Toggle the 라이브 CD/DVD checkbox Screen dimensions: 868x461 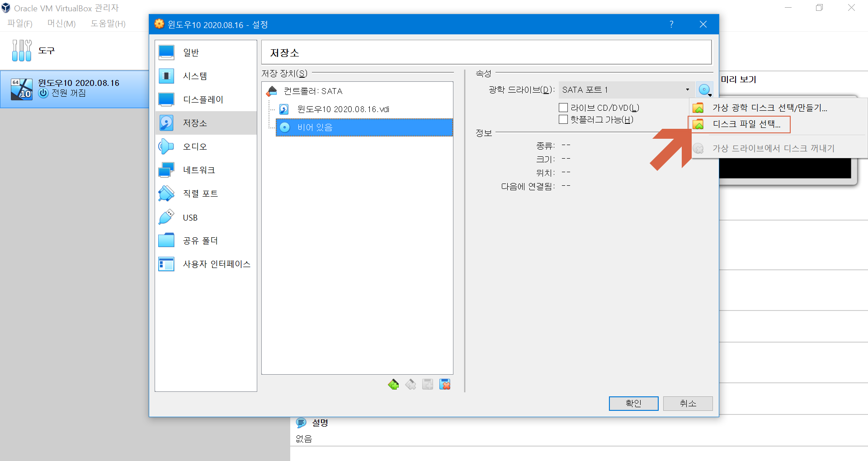pyautogui.click(x=563, y=108)
